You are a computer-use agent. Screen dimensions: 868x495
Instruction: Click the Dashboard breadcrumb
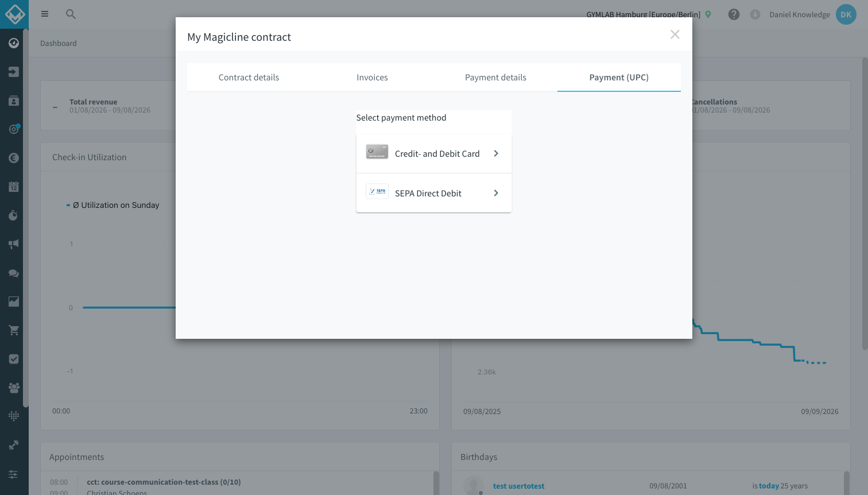click(59, 43)
